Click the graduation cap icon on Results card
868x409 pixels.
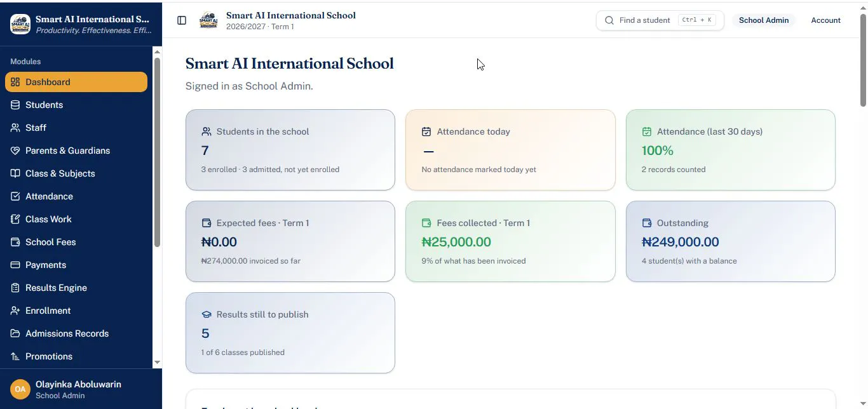tap(207, 314)
